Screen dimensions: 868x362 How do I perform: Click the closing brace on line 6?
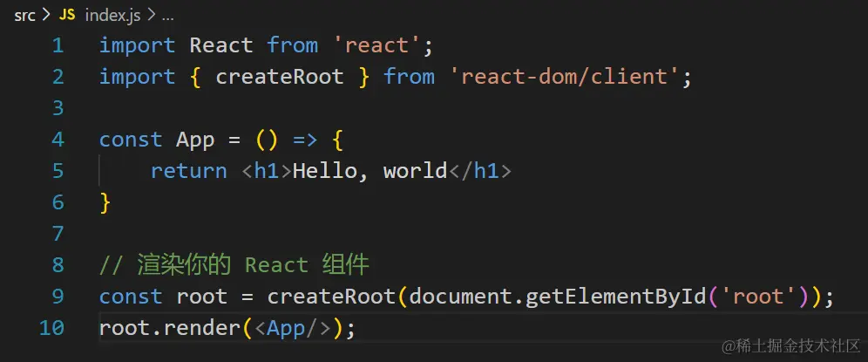coord(105,203)
